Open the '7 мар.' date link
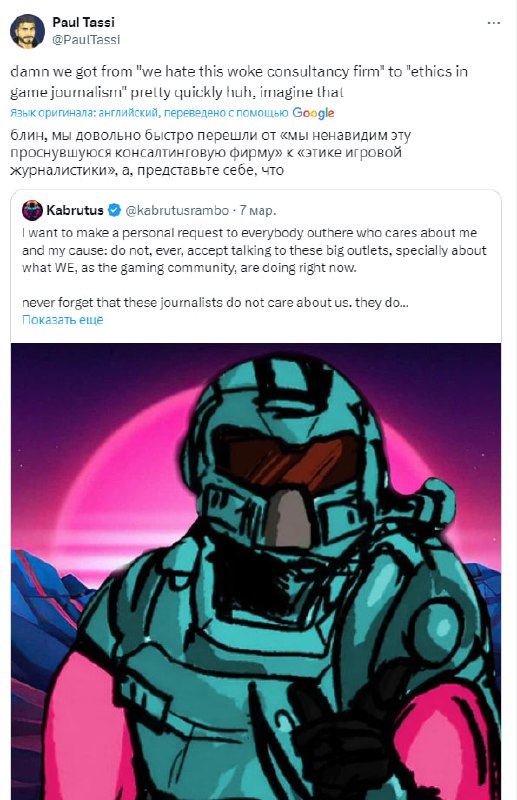This screenshot has width=517, height=800. tap(258, 210)
